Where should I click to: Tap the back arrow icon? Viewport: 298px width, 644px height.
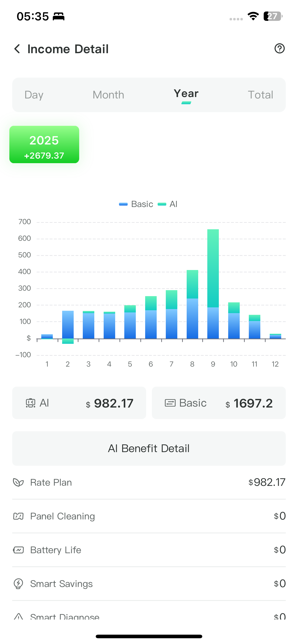pos(17,49)
